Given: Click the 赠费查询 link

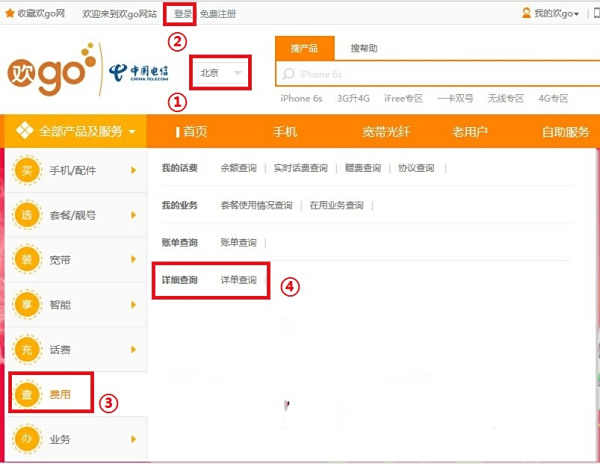Looking at the screenshot, I should tap(363, 168).
